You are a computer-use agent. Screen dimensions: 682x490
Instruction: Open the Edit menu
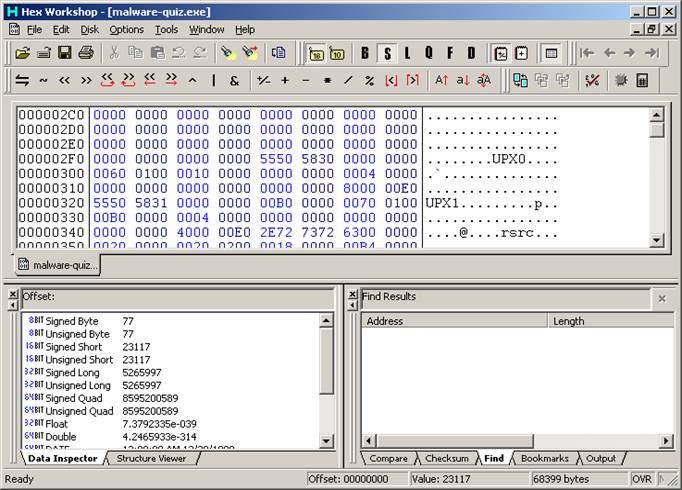61,30
